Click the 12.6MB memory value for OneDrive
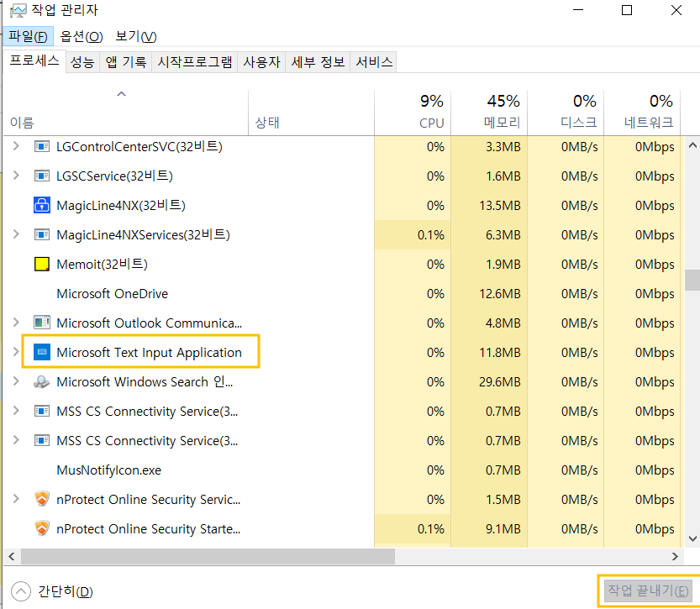 (499, 293)
